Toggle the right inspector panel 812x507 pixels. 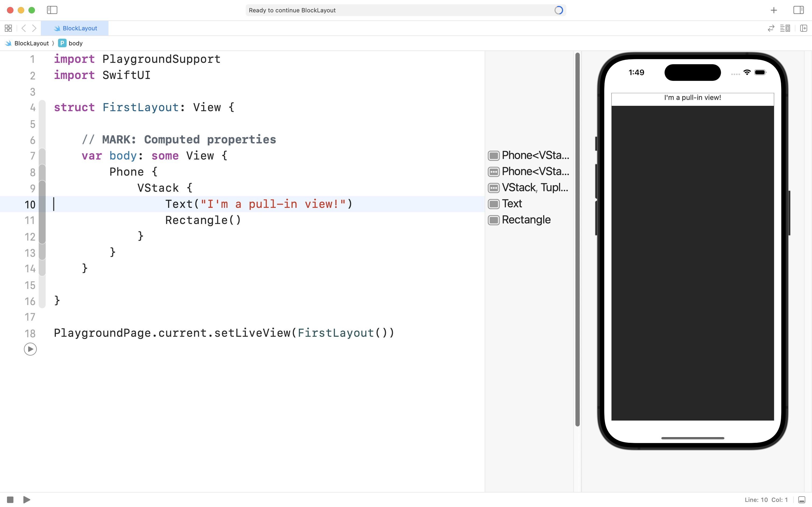point(798,10)
